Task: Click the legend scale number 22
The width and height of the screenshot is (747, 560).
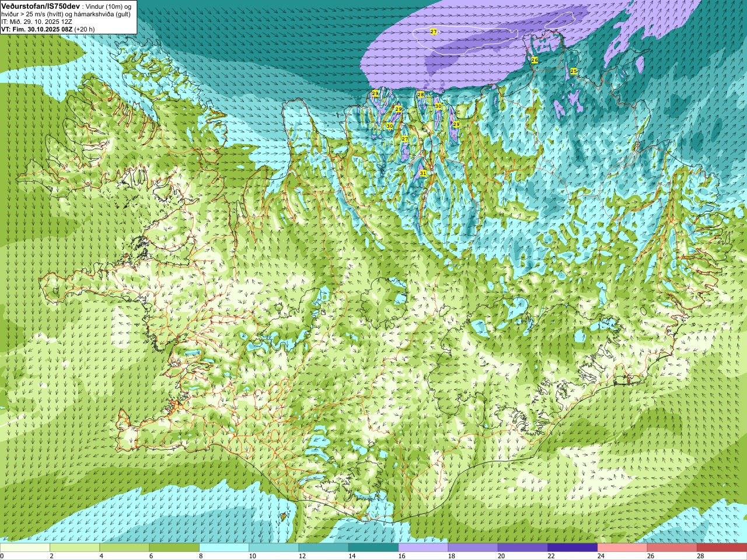Action: click(551, 556)
